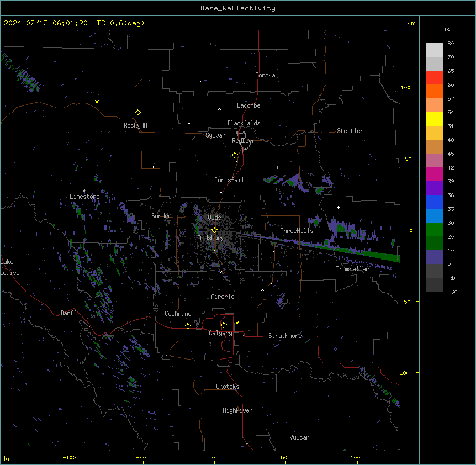Click the Sylvan label
This screenshot has height=465, width=476.
[x=215, y=135]
